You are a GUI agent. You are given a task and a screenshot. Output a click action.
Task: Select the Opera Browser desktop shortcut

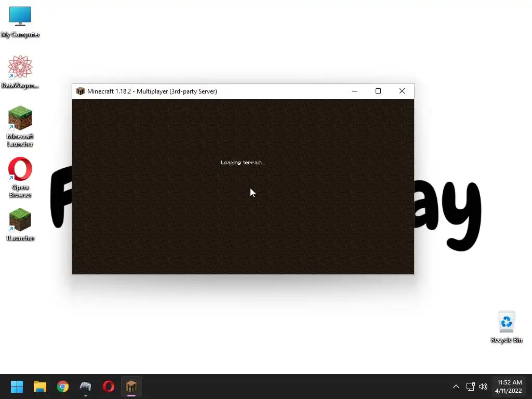[x=20, y=177]
